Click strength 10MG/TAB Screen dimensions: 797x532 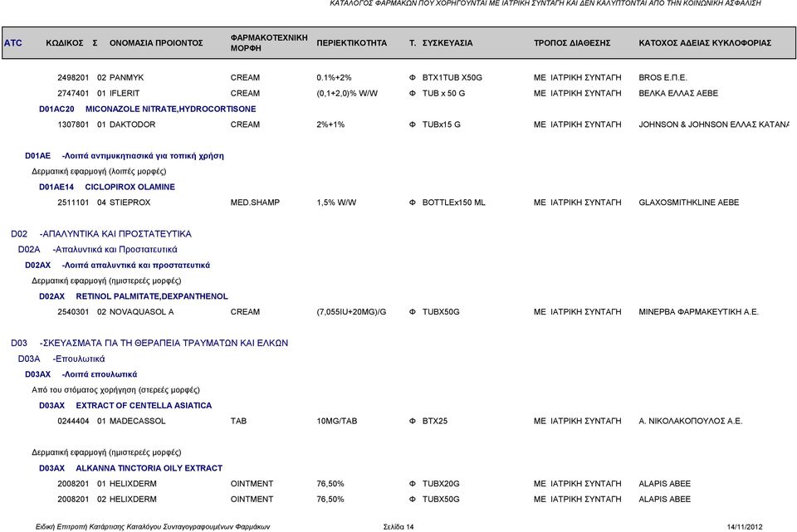[337, 422]
